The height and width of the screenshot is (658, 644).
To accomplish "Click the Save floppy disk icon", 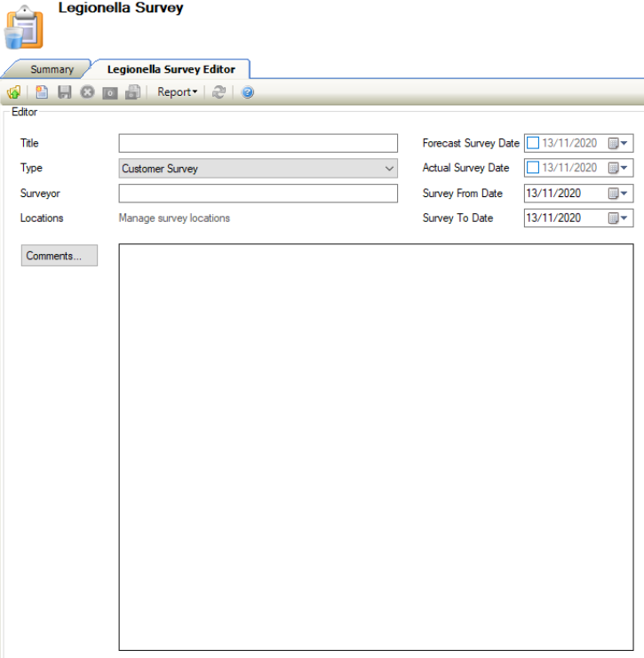I will tap(65, 92).
